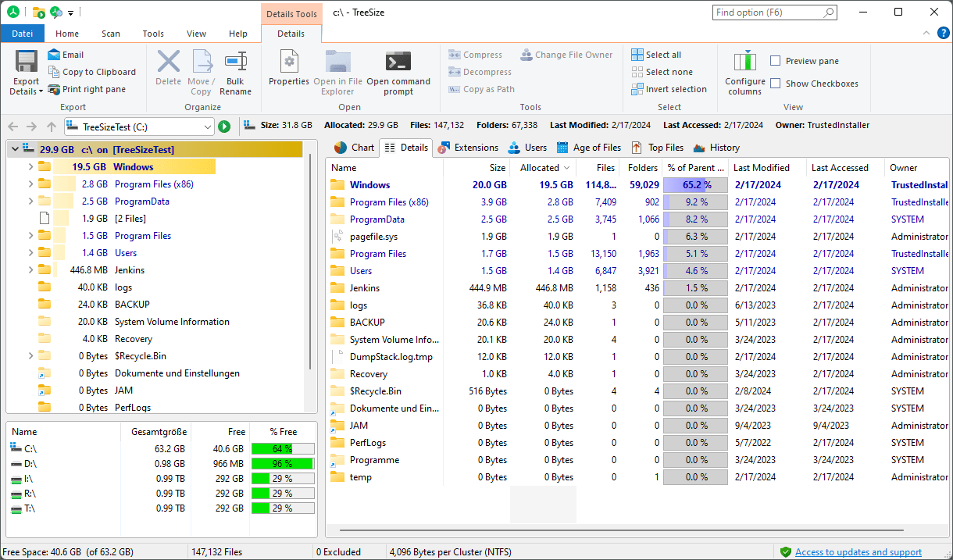
Task: Switch to the Scan ribbon tab
Action: tap(111, 34)
